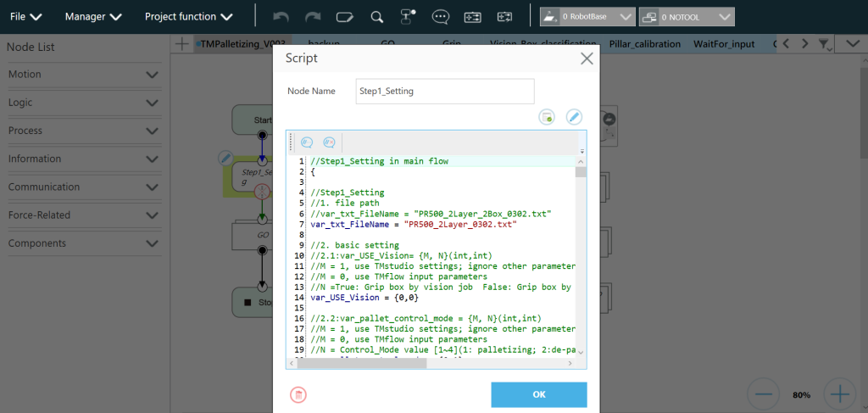
Task: Click the red trash delete icon
Action: pos(298,394)
